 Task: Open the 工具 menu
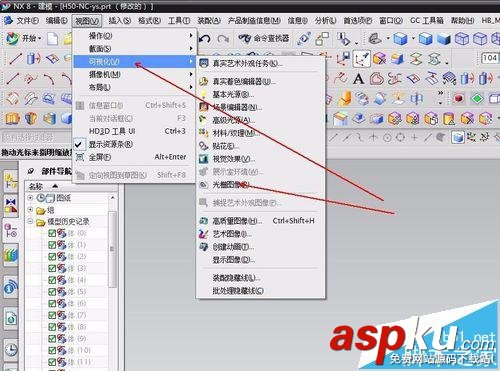179,21
